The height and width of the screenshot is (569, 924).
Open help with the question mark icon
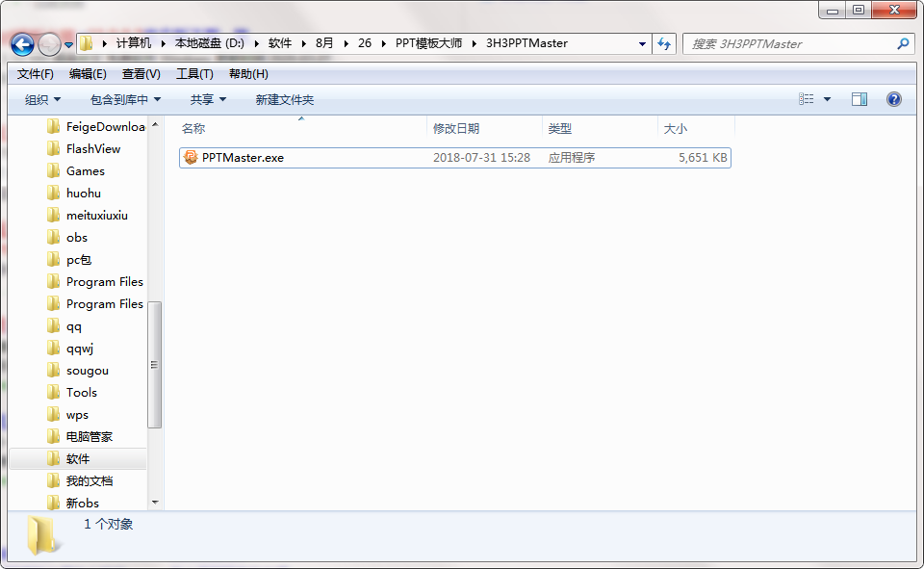click(894, 99)
